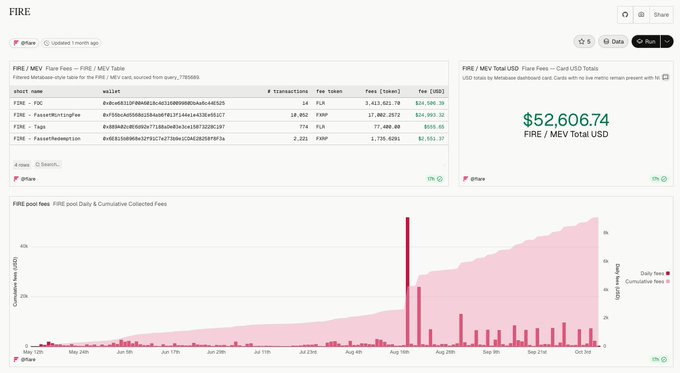Image resolution: width=680 pixels, height=373 pixels.
Task: Select the FIRE - FassetRedemption cell
Action: coord(47,138)
